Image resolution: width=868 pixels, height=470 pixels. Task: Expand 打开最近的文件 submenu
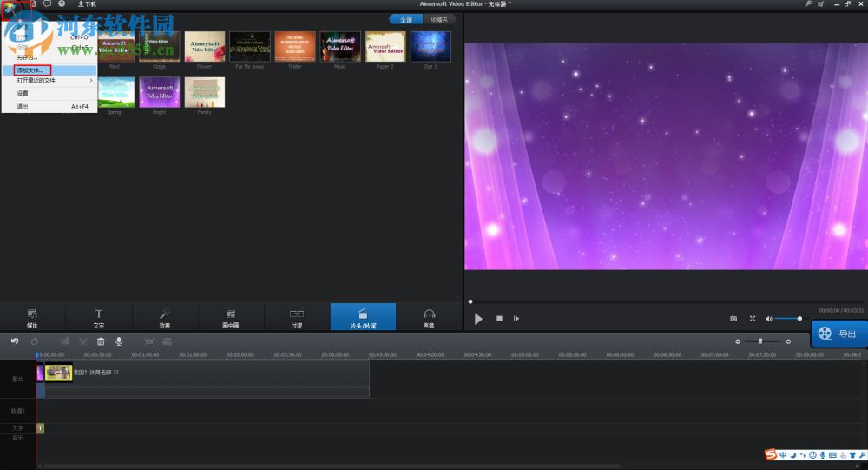49,81
